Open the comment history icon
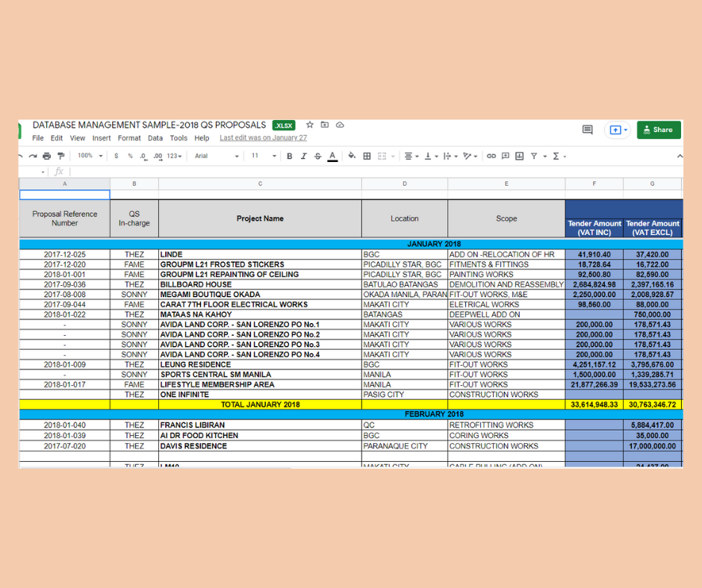 (x=588, y=130)
